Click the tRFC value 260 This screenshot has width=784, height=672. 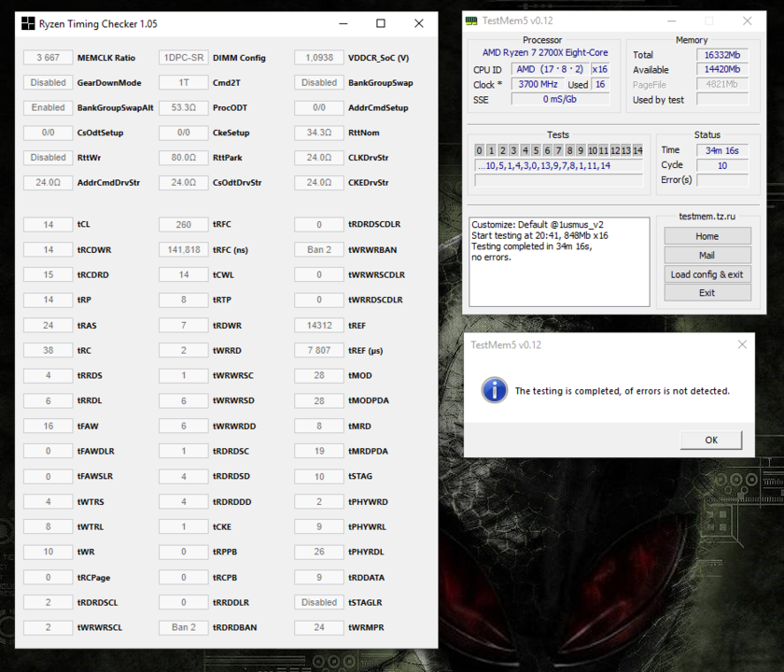coord(184,225)
